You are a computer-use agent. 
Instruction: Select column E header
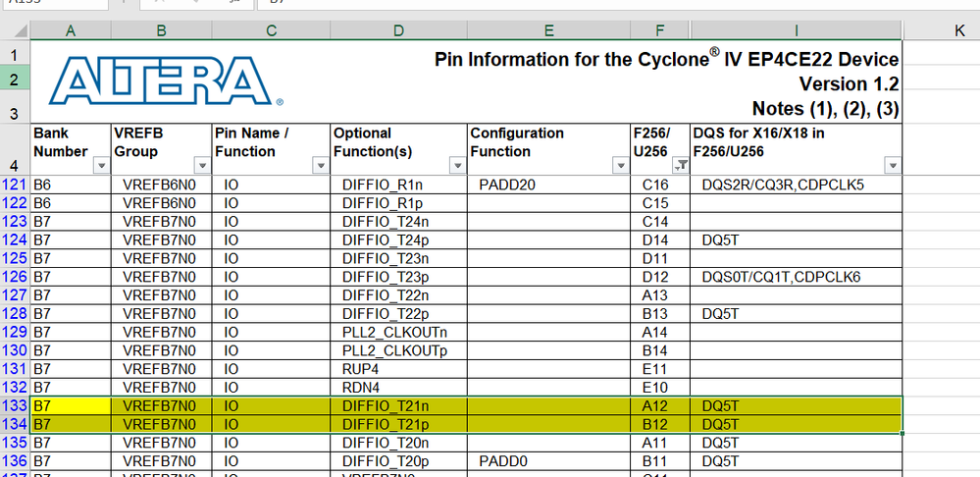548,30
